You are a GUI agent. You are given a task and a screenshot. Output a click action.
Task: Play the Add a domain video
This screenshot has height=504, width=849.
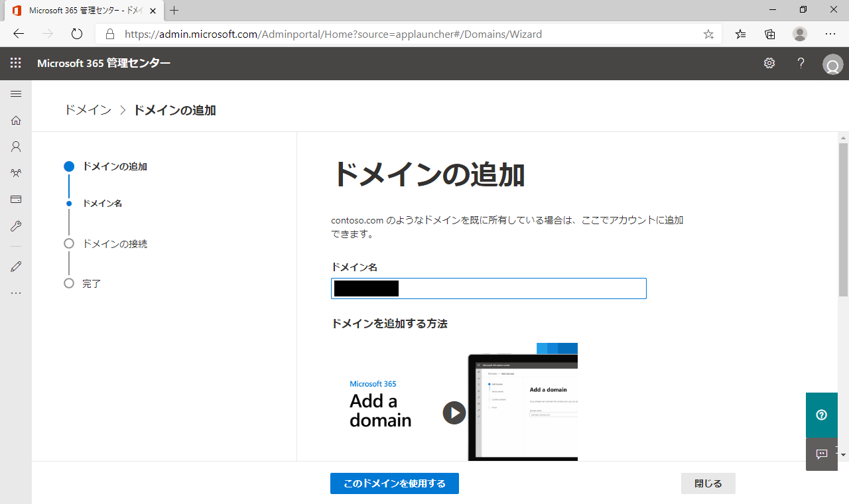click(x=454, y=412)
